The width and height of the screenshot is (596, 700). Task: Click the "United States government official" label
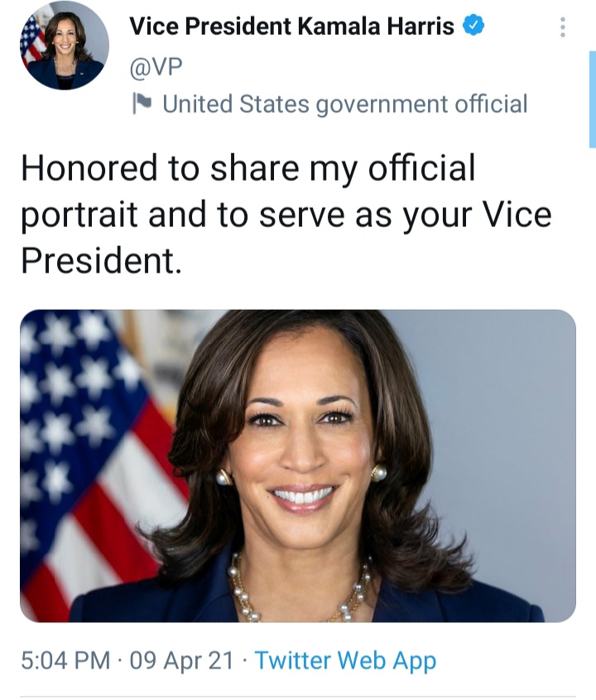[344, 104]
